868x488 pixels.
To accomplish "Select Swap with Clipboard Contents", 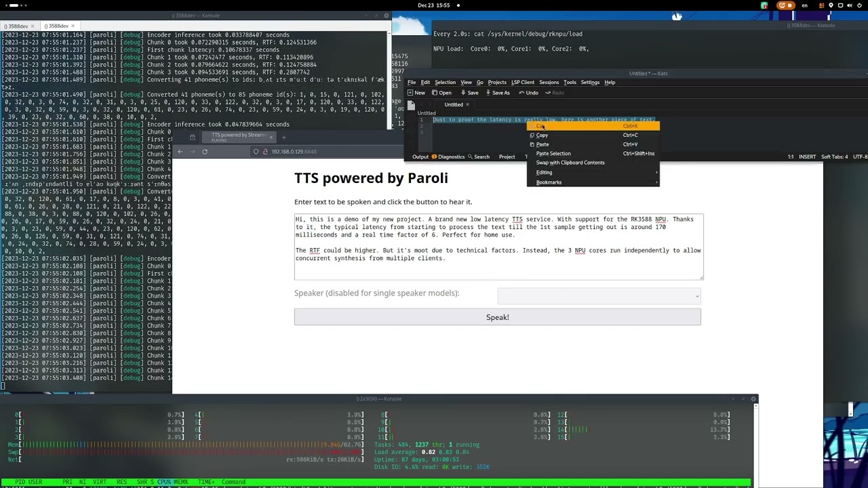I will (x=593, y=163).
